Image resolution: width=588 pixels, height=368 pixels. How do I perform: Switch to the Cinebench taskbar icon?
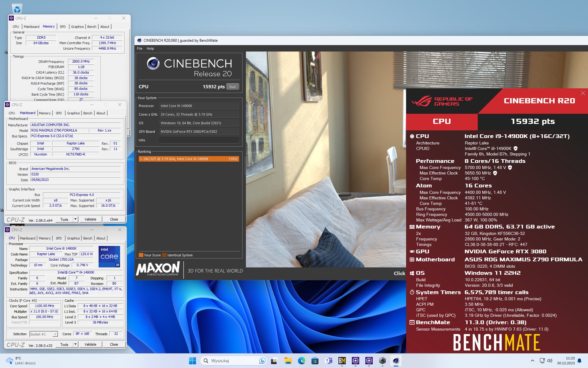pos(396,361)
